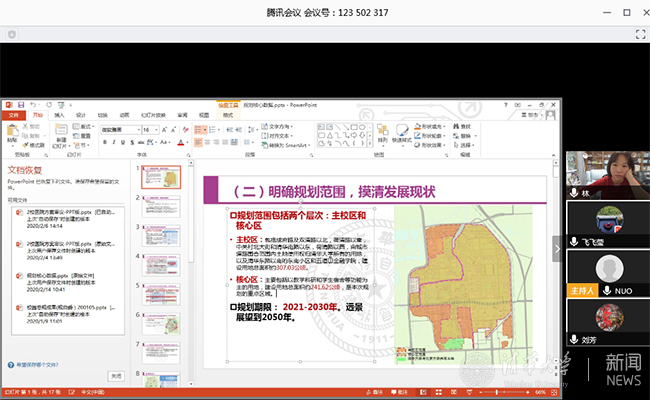The height and width of the screenshot is (400, 650).
Task: Click the help icon in Document Recovery pane
Action: pos(11,366)
